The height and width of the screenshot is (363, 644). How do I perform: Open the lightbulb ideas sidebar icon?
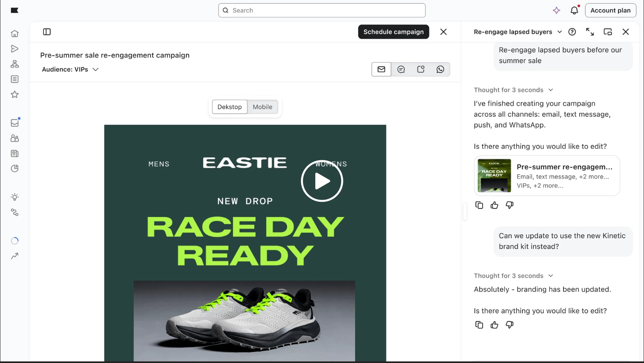point(15,197)
